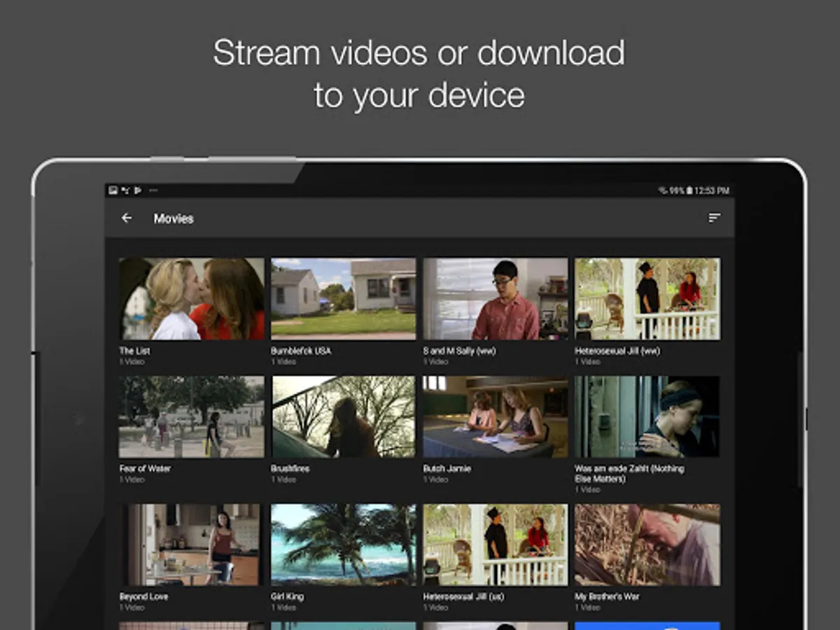Open Was am ende Zahlt thumbnail
Viewport: 840px width, 630px height.
click(647, 417)
